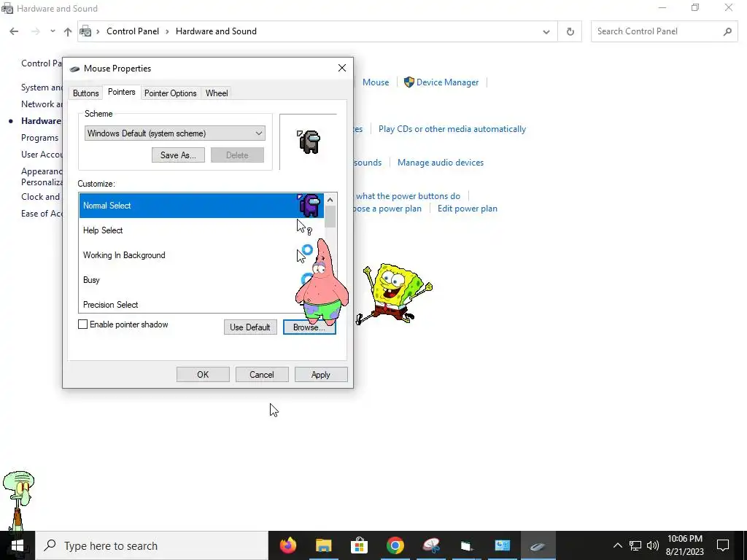This screenshot has width=747, height=560.
Task: Go back using the back arrow
Action: pyautogui.click(x=14, y=31)
